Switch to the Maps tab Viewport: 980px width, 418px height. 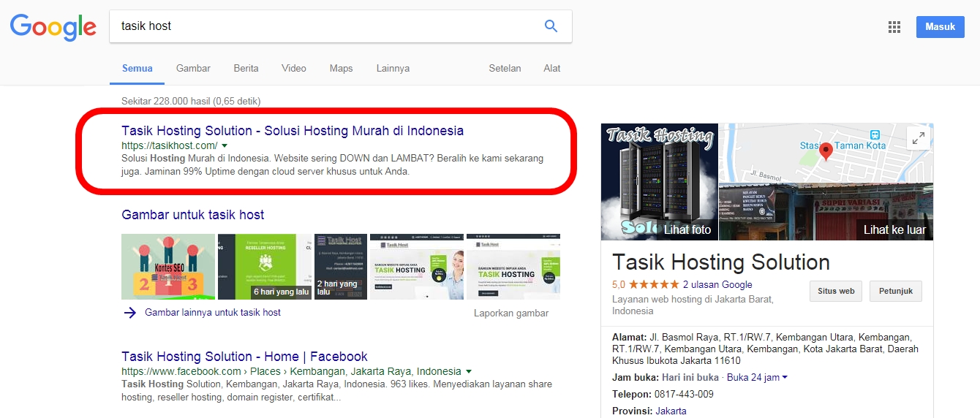tap(341, 68)
